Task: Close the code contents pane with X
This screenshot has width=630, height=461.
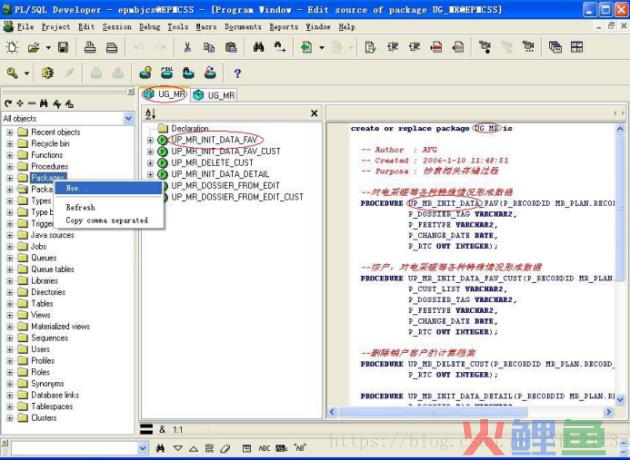Action: 314,114
